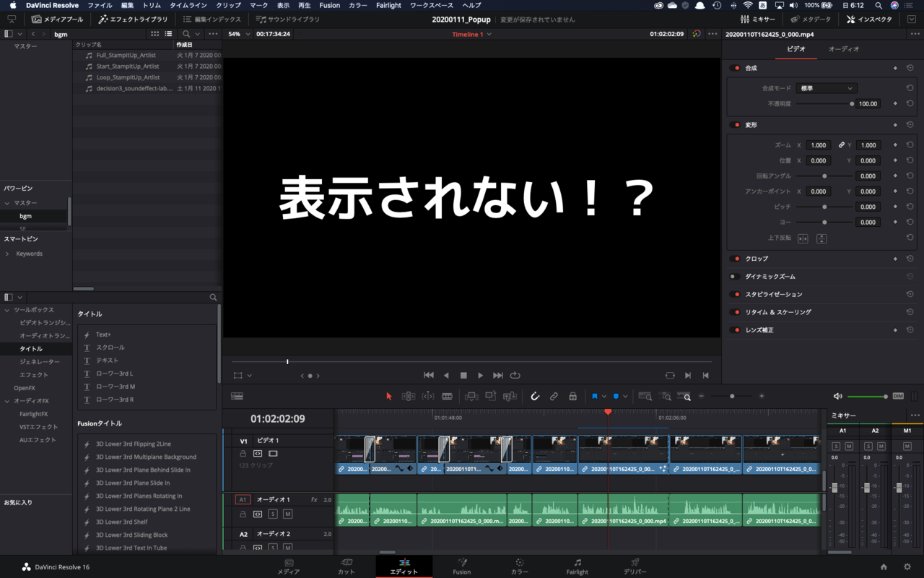Open the Timeline menu in menu bar
Screen dimensions: 924x578
click(188, 5)
